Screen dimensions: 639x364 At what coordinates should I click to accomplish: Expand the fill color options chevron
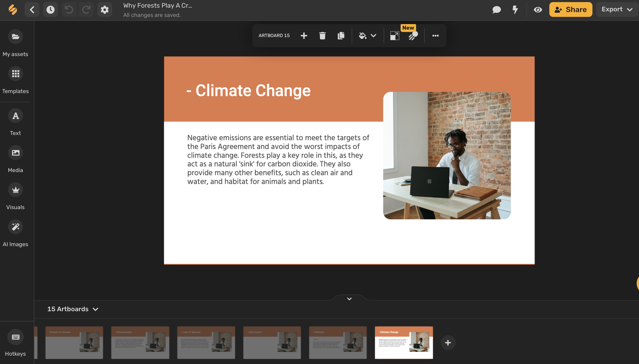[373, 36]
